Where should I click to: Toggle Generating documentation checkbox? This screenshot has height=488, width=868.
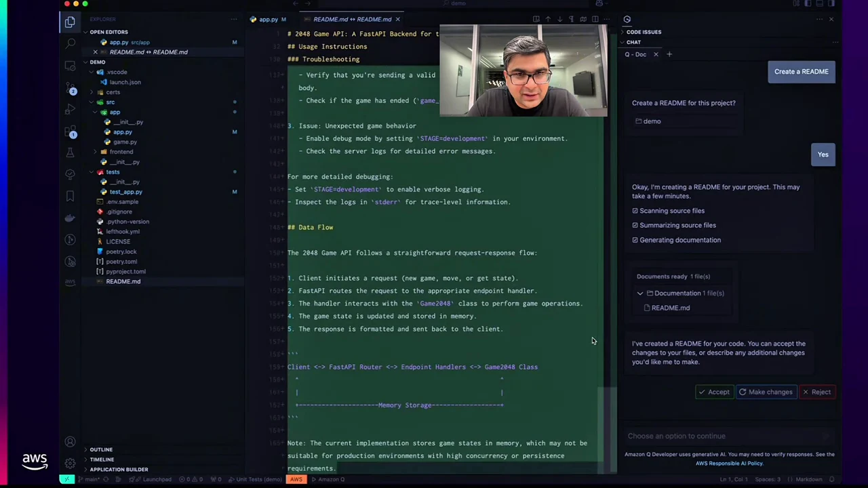(x=635, y=240)
